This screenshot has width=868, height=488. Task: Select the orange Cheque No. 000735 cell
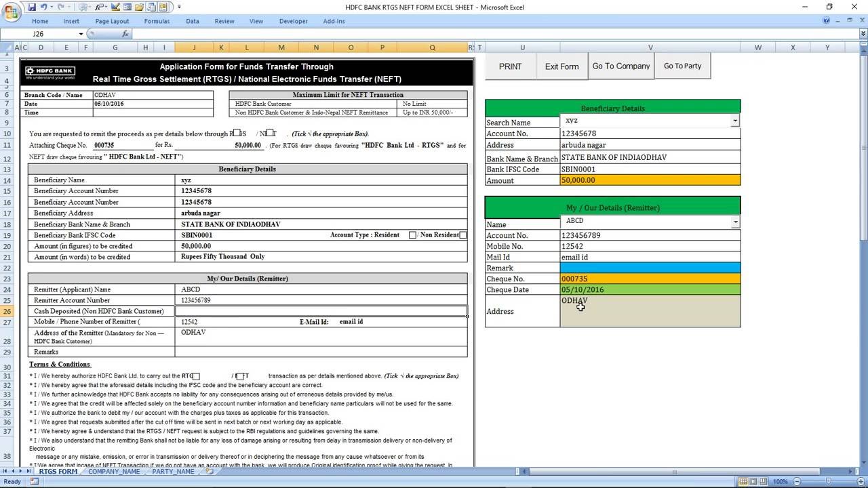(650, 279)
